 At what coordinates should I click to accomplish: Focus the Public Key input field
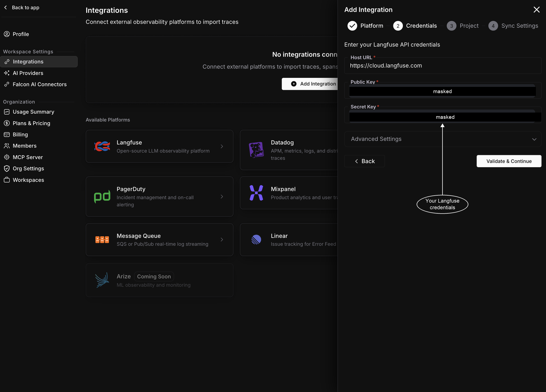click(443, 91)
